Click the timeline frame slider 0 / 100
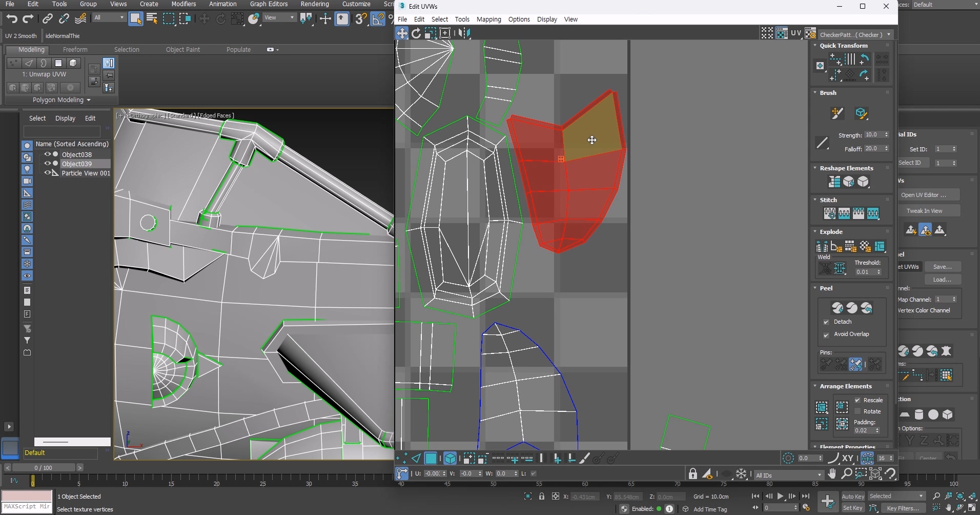Screen dimensions: 980x515 pyautogui.click(x=44, y=468)
